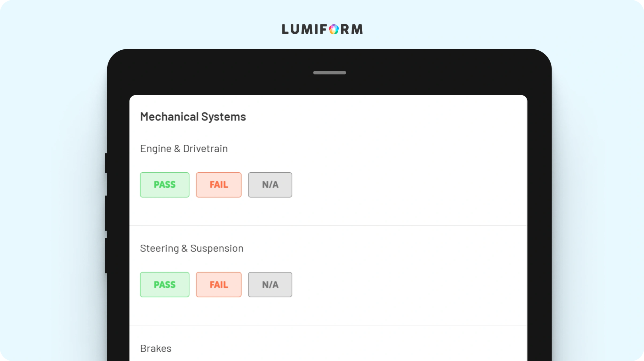Viewport: 644px width, 361px height.
Task: Click the Lumiform logo wordmark
Action: (322, 29)
